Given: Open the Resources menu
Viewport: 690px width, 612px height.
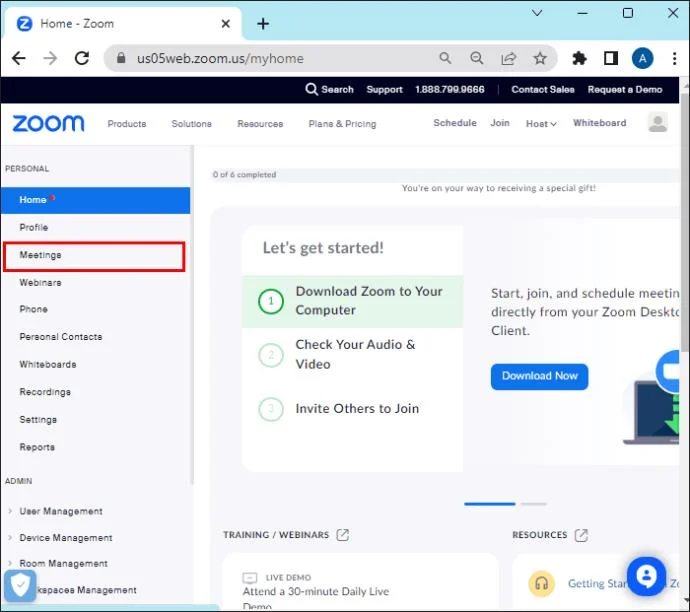Looking at the screenshot, I should 260,124.
